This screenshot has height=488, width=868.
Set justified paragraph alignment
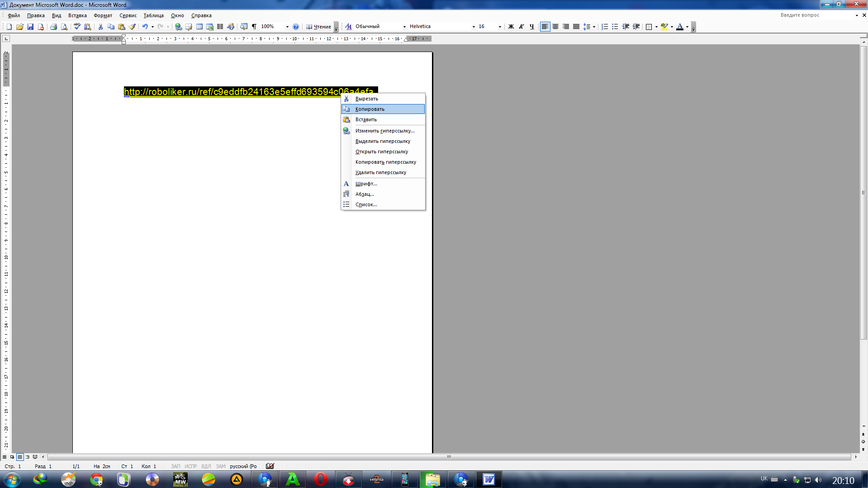point(576,27)
